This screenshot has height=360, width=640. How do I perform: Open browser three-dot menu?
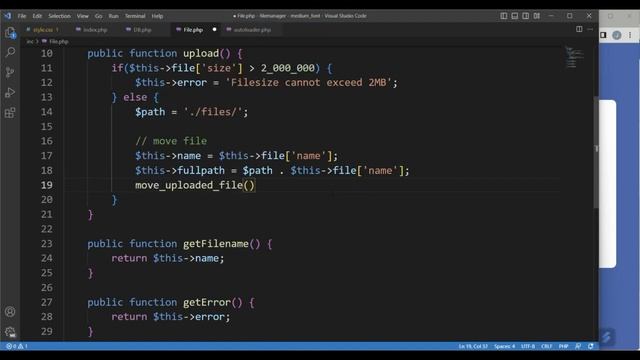pos(630,35)
